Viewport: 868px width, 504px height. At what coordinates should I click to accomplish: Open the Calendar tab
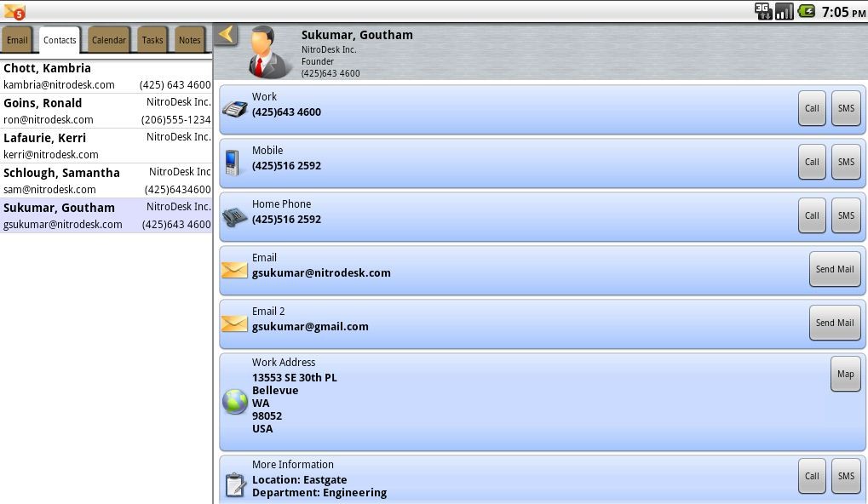pos(108,40)
